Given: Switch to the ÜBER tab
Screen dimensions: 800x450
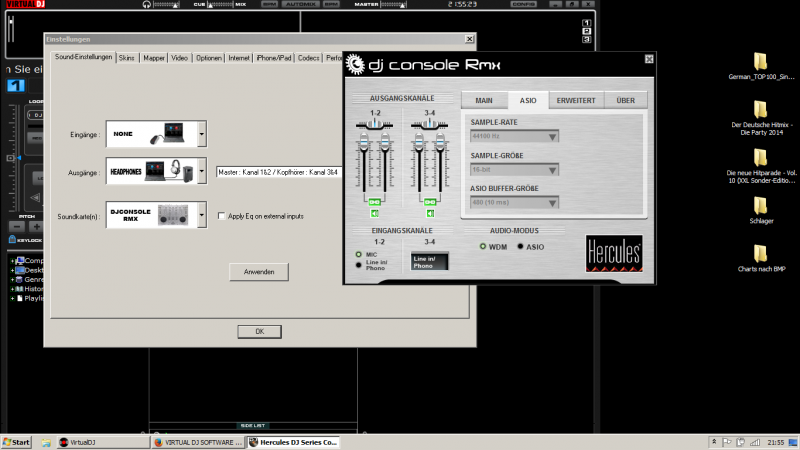Looking at the screenshot, I should tap(626, 101).
